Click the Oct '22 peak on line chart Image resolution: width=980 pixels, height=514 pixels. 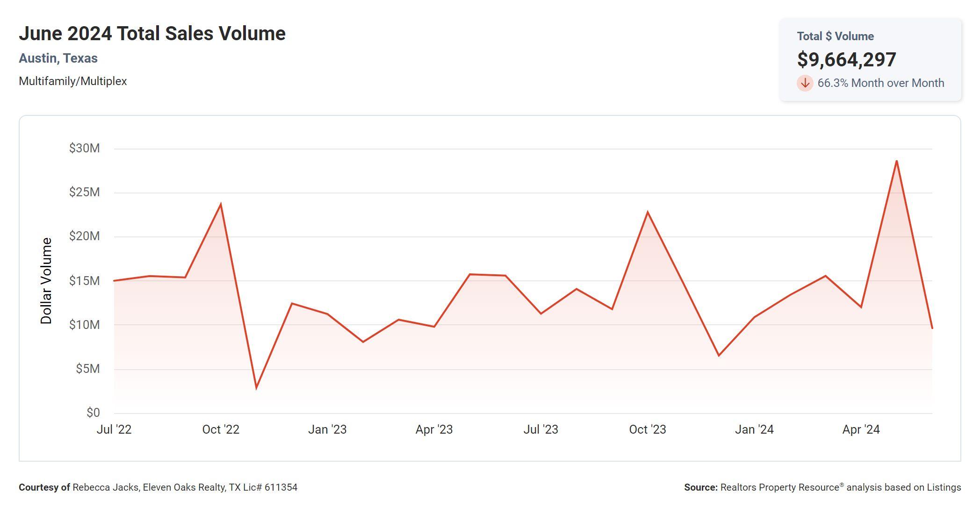click(x=221, y=204)
